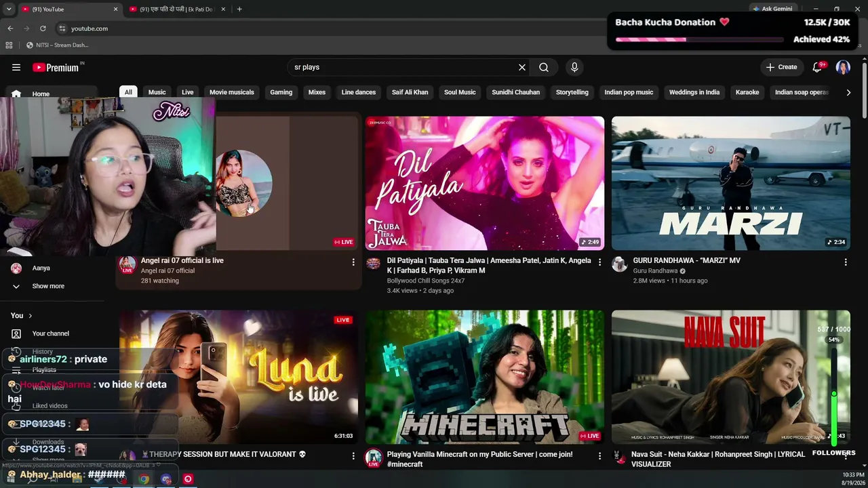Open the Nava Suit video's channel avatar
The height and width of the screenshot is (488, 868).
pos(620,458)
